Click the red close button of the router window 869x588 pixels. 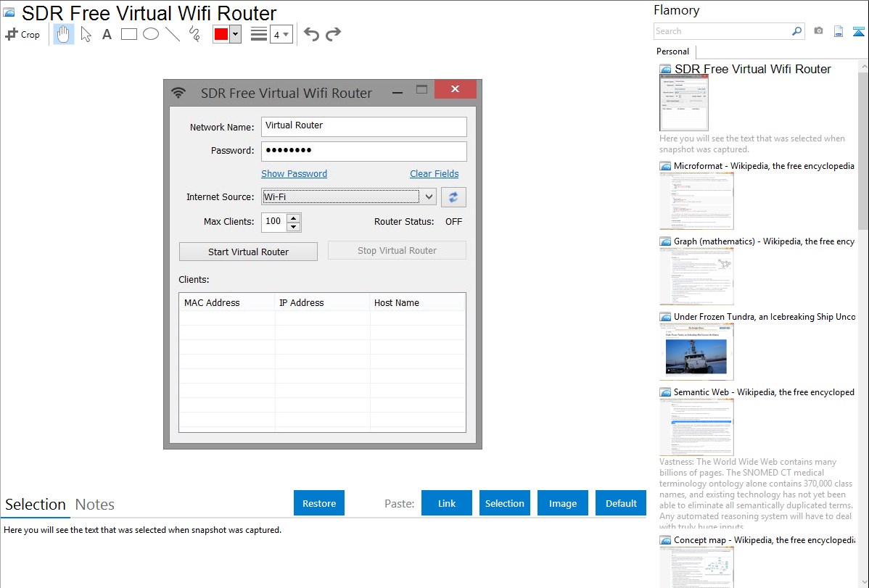(x=455, y=89)
